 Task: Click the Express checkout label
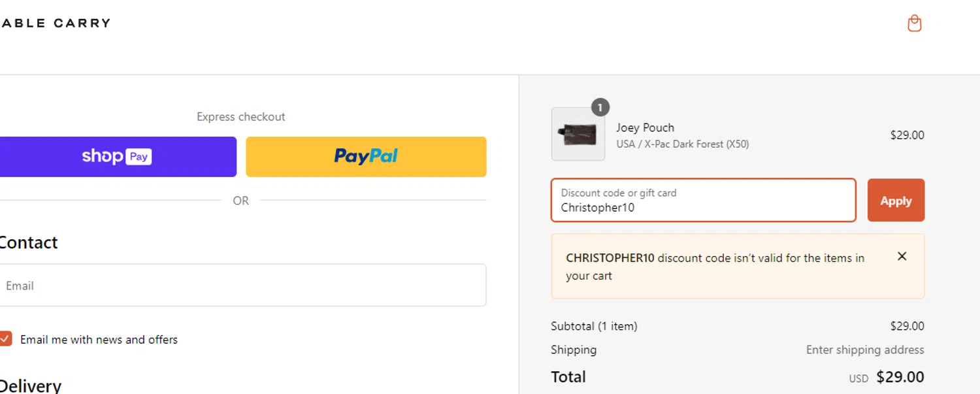pos(241,117)
